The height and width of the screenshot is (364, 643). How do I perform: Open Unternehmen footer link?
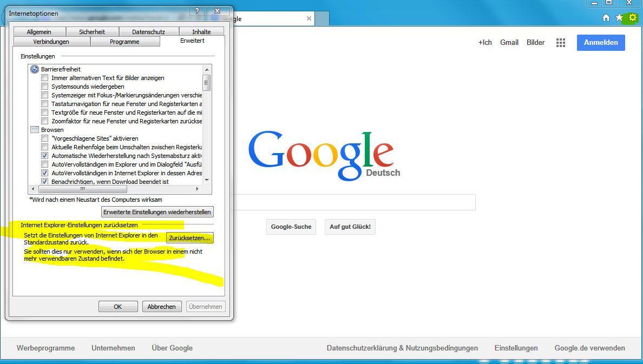(113, 348)
